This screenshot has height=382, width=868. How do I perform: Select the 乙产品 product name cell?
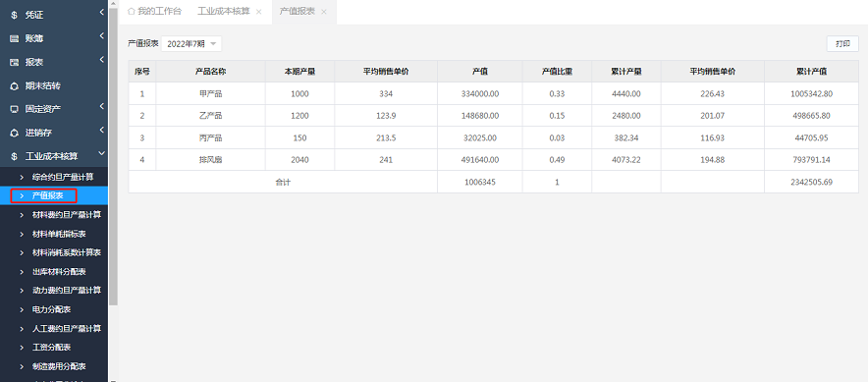click(210, 116)
